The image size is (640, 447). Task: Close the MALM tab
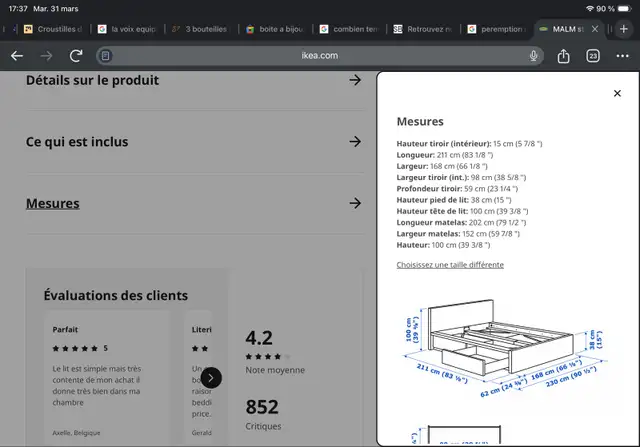click(x=595, y=29)
